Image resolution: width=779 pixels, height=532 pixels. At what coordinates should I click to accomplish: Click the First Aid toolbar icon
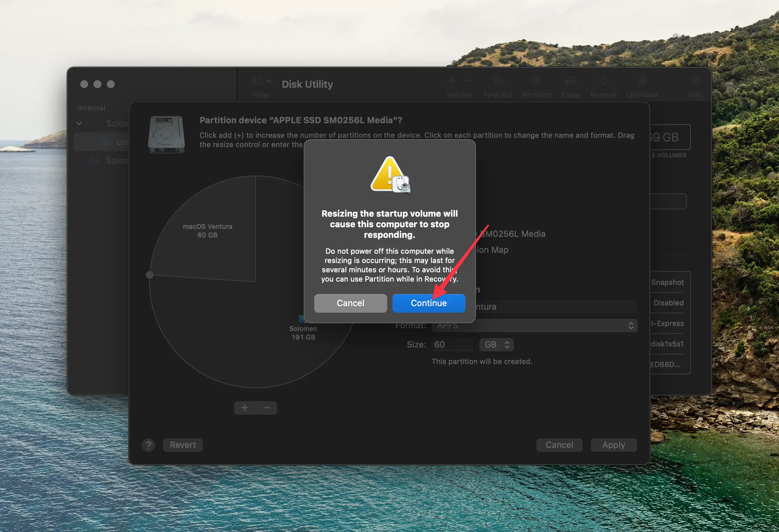pyautogui.click(x=498, y=81)
